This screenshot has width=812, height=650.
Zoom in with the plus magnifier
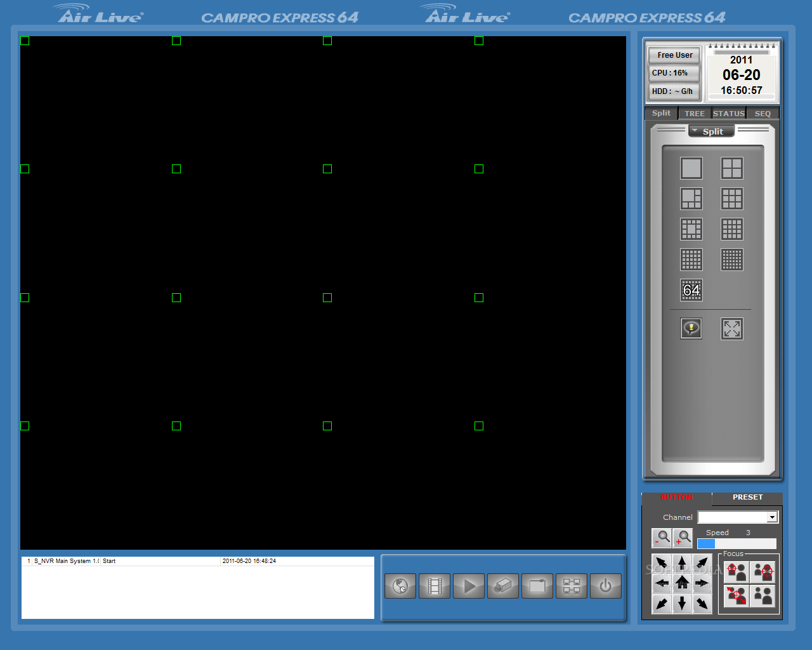coord(683,538)
